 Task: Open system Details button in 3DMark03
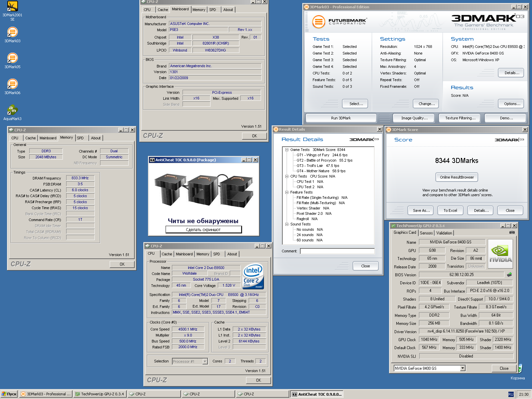(511, 73)
